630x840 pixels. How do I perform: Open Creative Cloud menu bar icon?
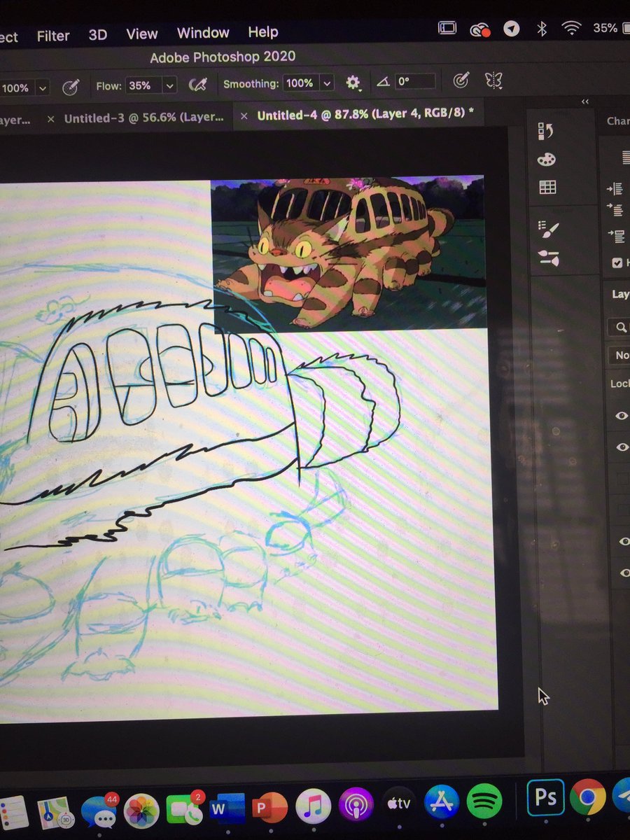[x=479, y=29]
